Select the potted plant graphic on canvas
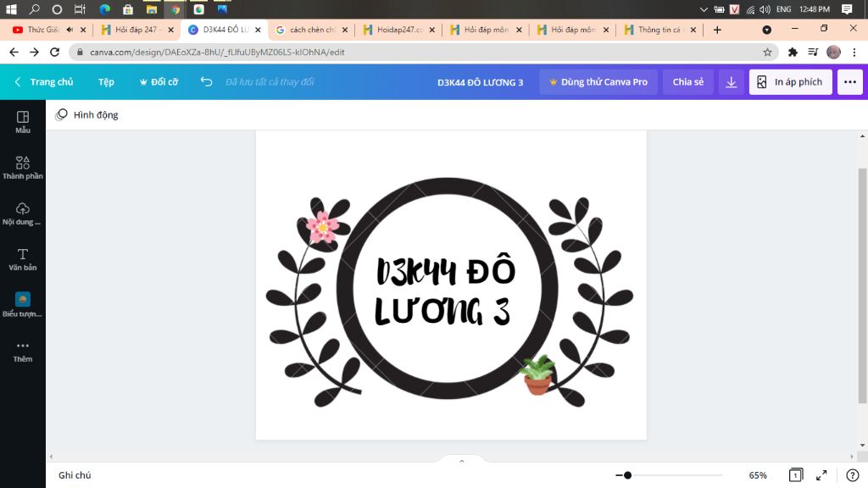 [537, 374]
